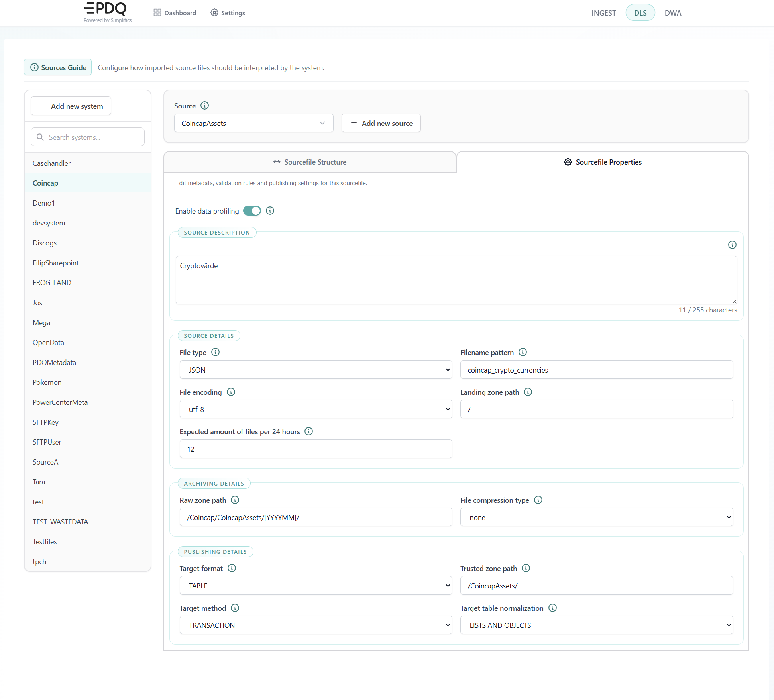Click the Landing zone path input field
The image size is (774, 700).
[x=597, y=409]
